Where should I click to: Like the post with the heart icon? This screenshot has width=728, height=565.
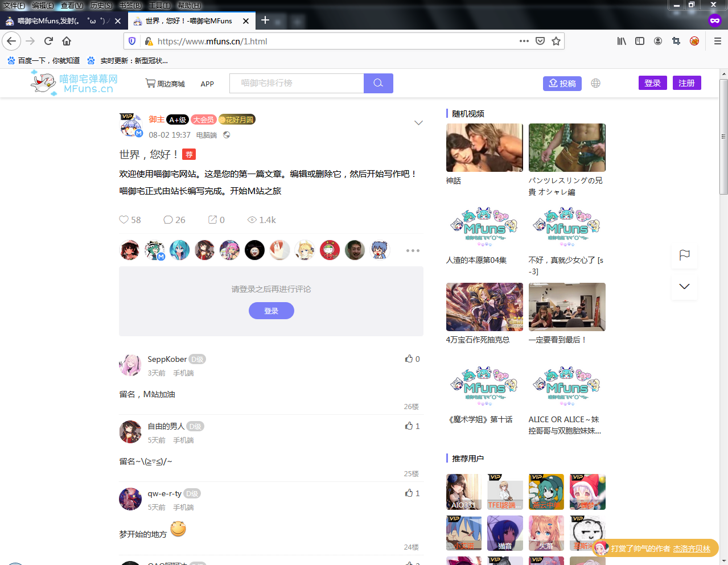(124, 220)
